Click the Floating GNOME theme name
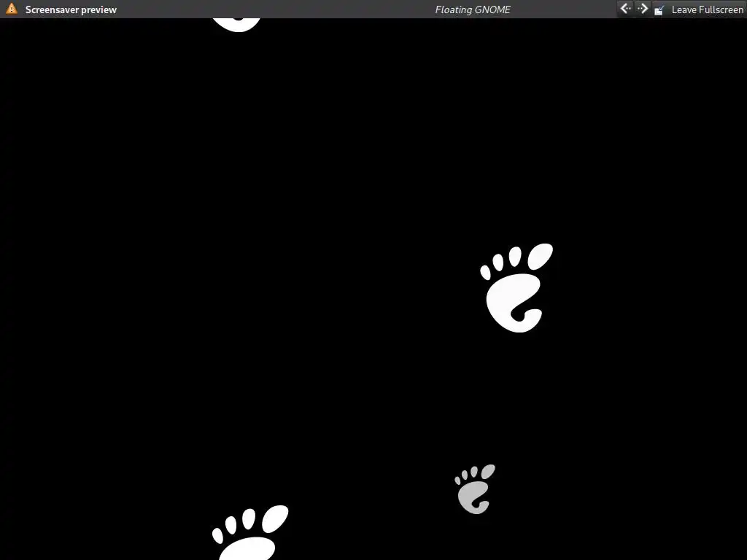747x560 pixels. (x=473, y=9)
